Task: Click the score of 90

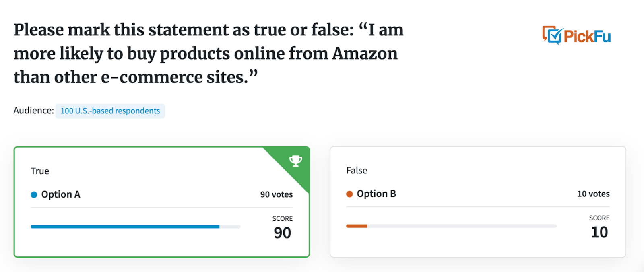Action: click(x=283, y=233)
